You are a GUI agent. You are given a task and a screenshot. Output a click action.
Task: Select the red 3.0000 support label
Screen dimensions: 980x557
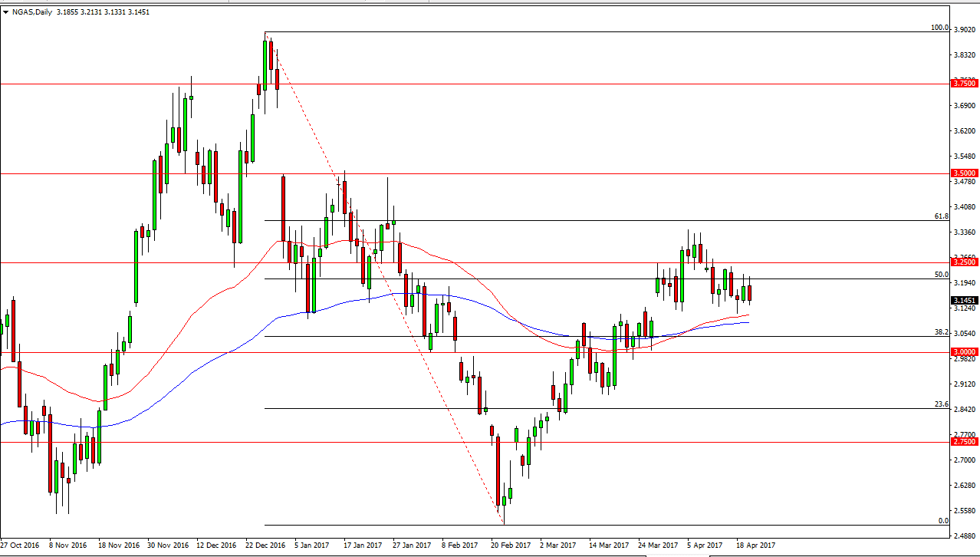click(965, 351)
